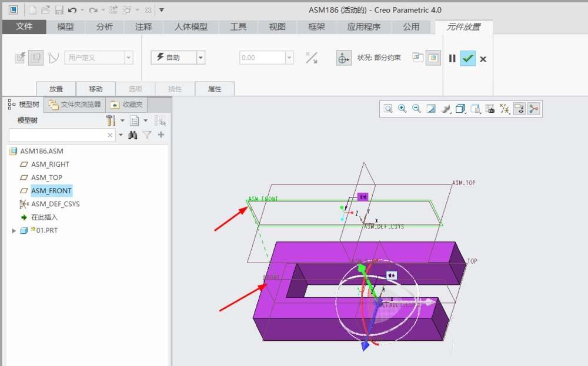Image resolution: width=588 pixels, height=366 pixels.
Task: Open the 0.00 offset value dropdown
Action: pyautogui.click(x=289, y=57)
